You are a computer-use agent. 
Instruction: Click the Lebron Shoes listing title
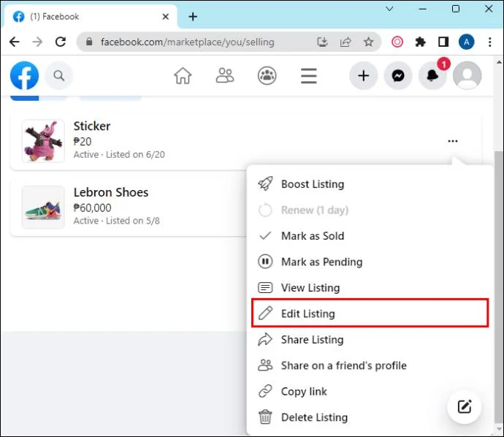111,192
